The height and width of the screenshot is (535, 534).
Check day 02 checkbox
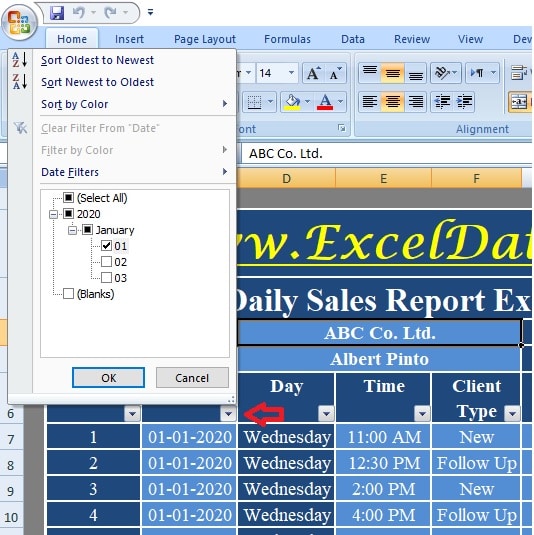106,262
